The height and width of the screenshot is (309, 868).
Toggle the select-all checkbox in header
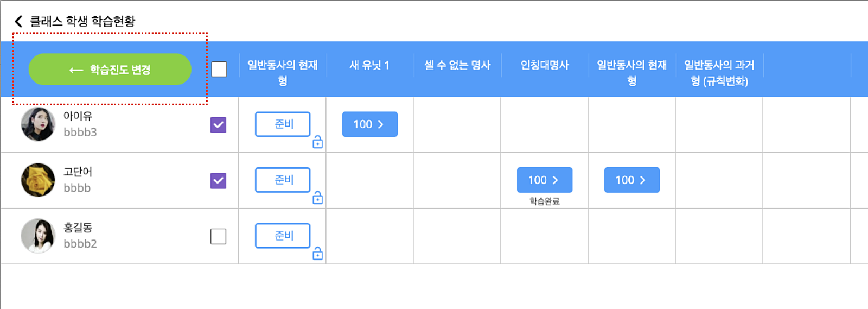pos(219,70)
